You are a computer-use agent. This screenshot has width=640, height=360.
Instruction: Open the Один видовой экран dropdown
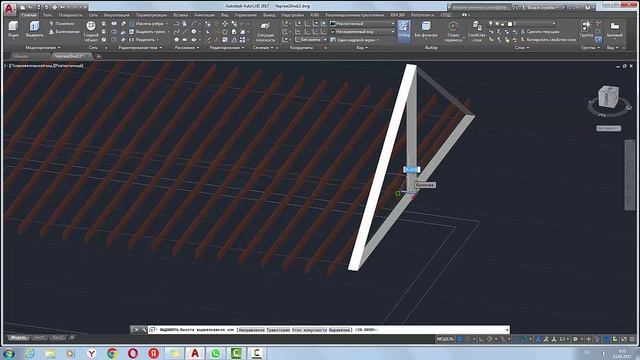coord(355,40)
